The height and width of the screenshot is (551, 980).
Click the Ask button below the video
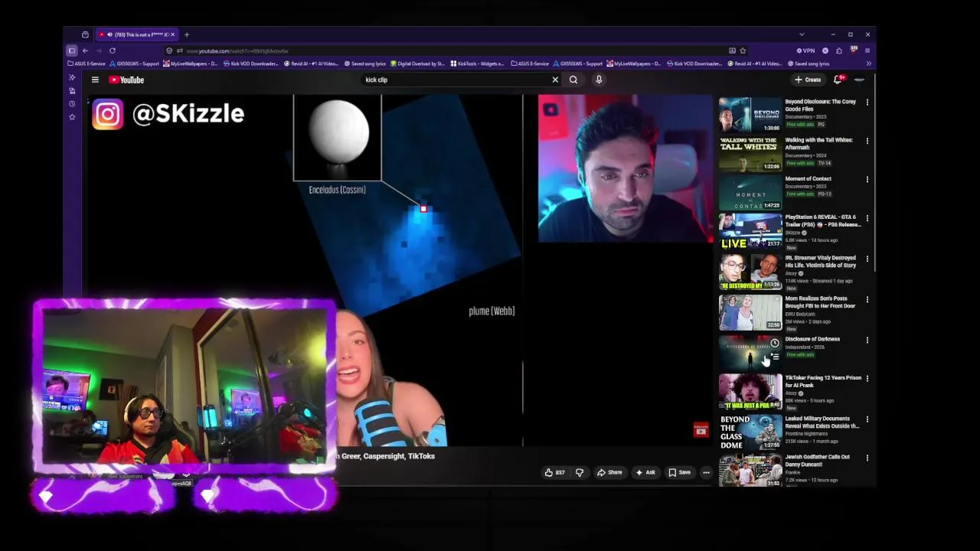(x=645, y=472)
